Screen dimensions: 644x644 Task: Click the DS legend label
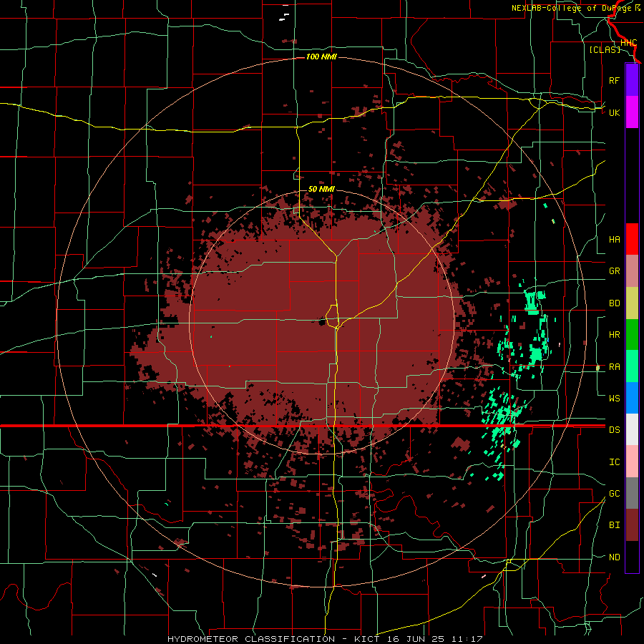[614, 430]
